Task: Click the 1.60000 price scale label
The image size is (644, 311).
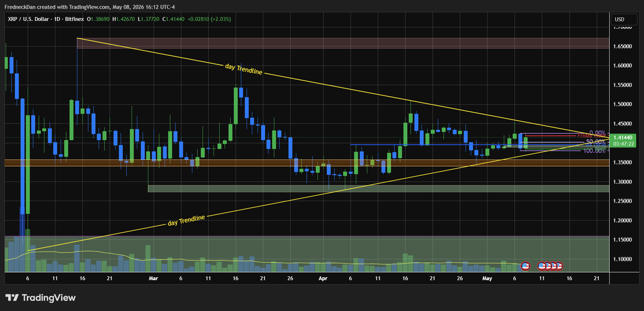Action: pos(624,66)
